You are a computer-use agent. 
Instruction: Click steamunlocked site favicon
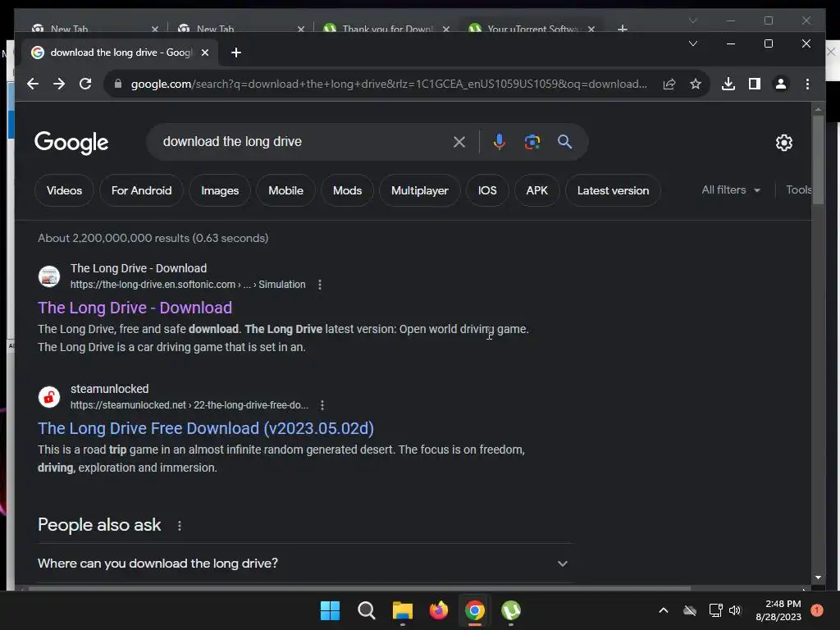pyautogui.click(x=48, y=397)
